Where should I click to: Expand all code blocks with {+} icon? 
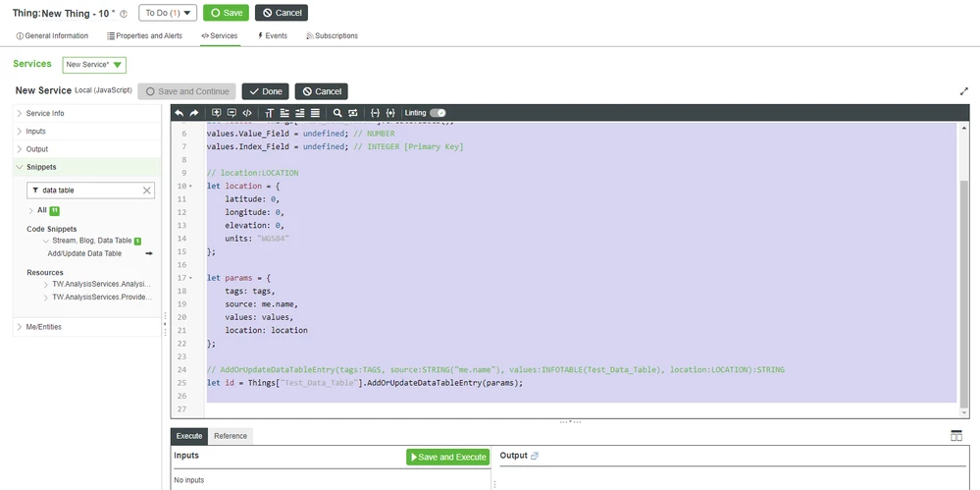coord(390,113)
